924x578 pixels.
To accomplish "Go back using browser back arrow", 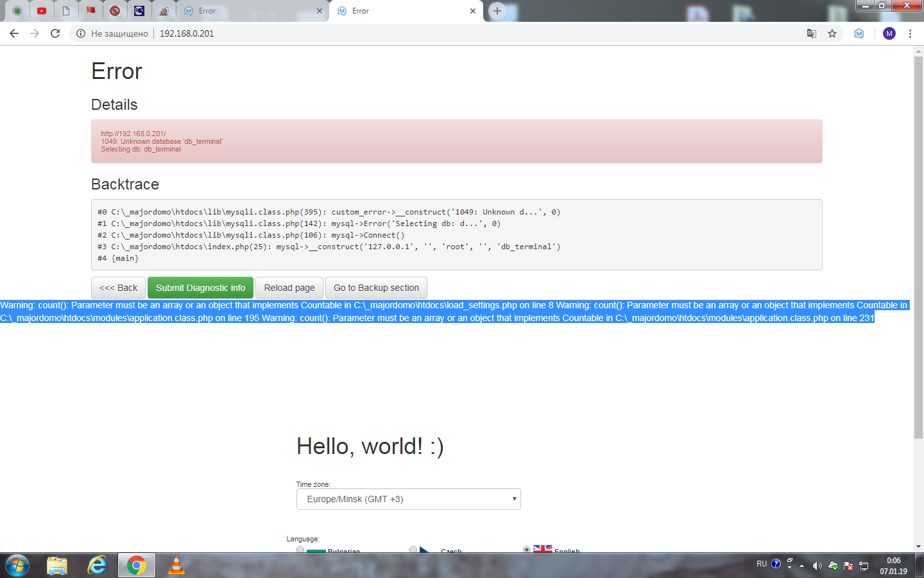I will pos(14,33).
